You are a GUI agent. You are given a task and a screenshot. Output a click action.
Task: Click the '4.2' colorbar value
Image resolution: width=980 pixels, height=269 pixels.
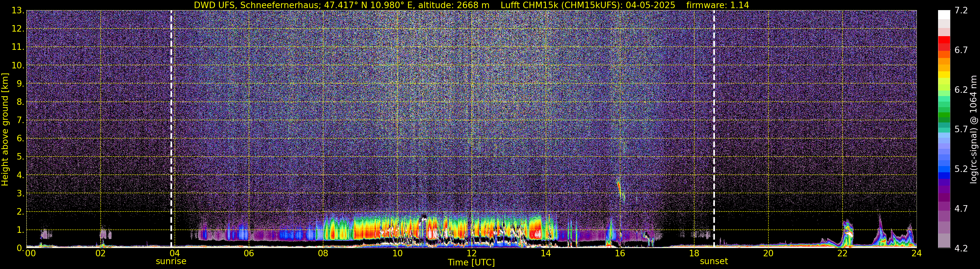point(961,248)
